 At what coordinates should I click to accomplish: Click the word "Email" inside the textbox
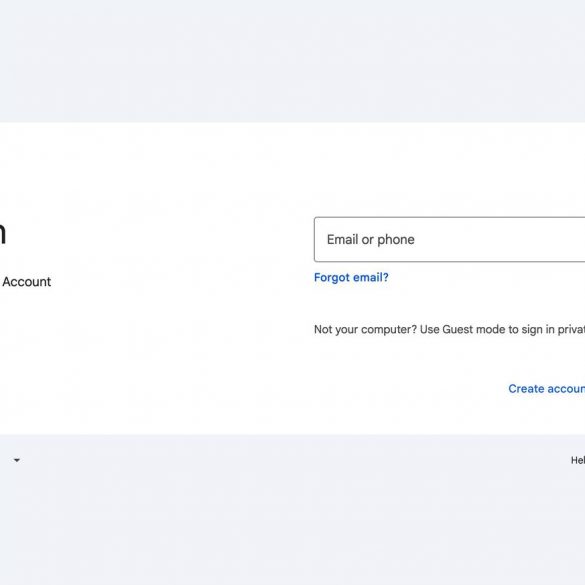coord(342,239)
